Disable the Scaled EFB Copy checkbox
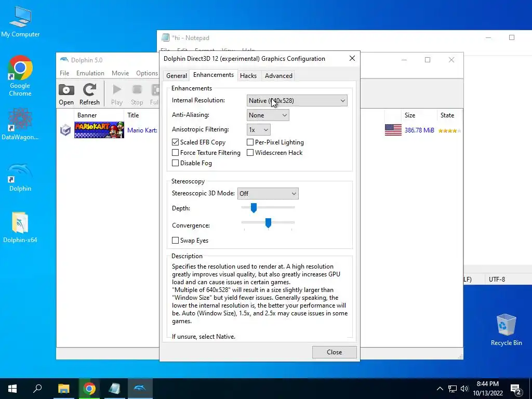Screen dimensions: 532x399 click(176, 142)
